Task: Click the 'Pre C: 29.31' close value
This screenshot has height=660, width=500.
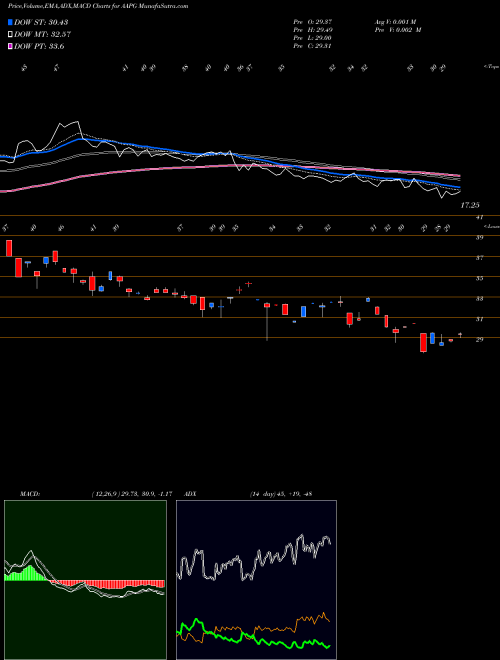Action: point(313,46)
